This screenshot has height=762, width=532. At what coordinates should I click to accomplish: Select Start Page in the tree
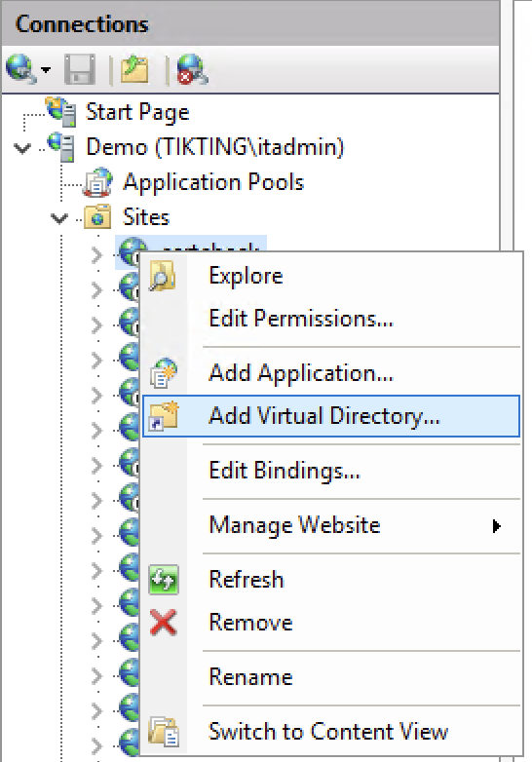(x=137, y=112)
